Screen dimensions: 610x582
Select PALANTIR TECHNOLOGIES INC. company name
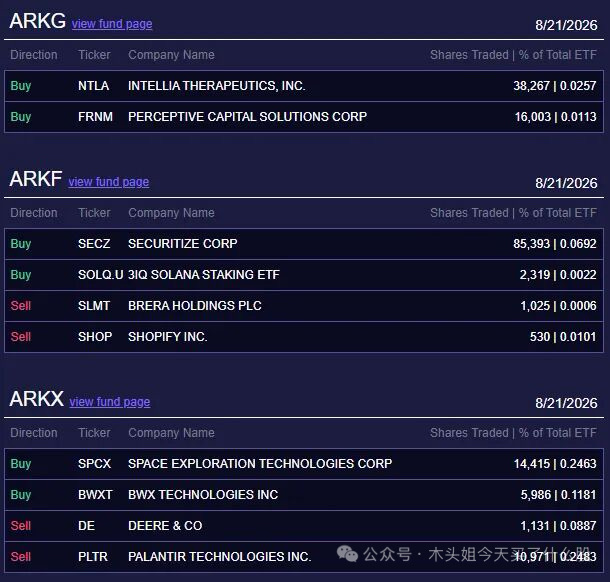click(220, 557)
